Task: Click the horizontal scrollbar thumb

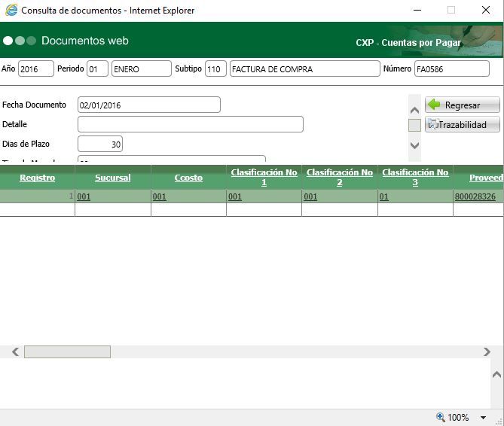Action: point(67,351)
